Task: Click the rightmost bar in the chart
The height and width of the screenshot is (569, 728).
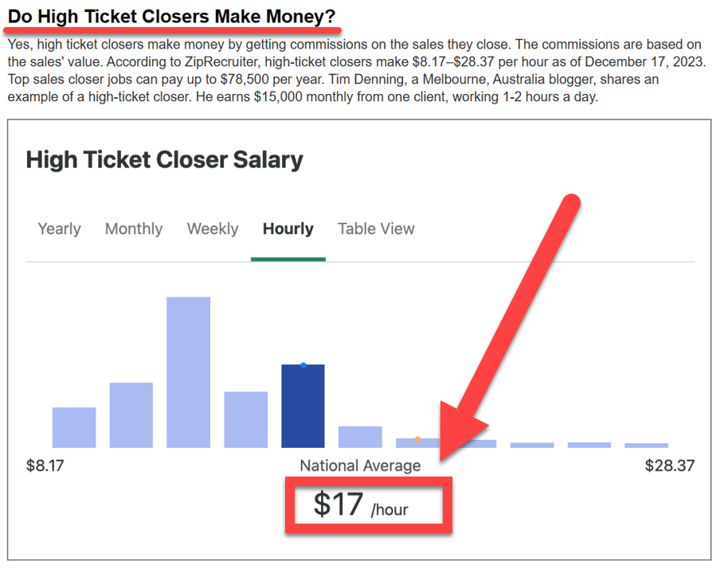Action: [x=646, y=445]
